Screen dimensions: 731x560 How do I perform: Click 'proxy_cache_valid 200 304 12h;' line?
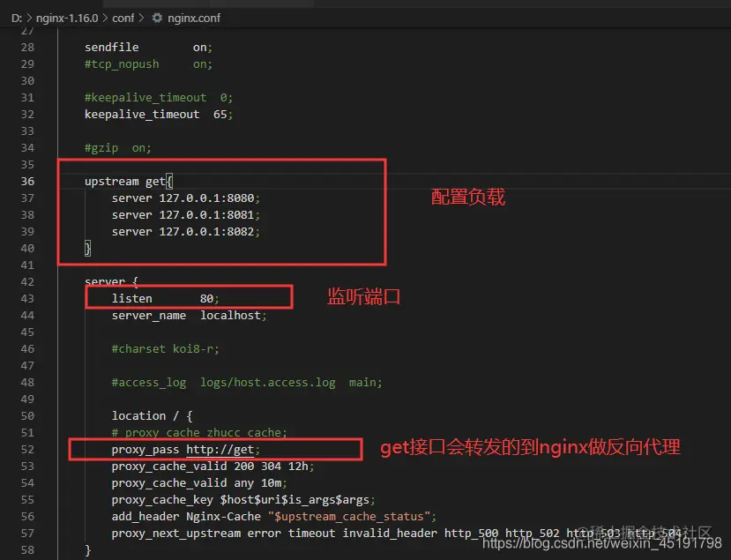tap(213, 467)
